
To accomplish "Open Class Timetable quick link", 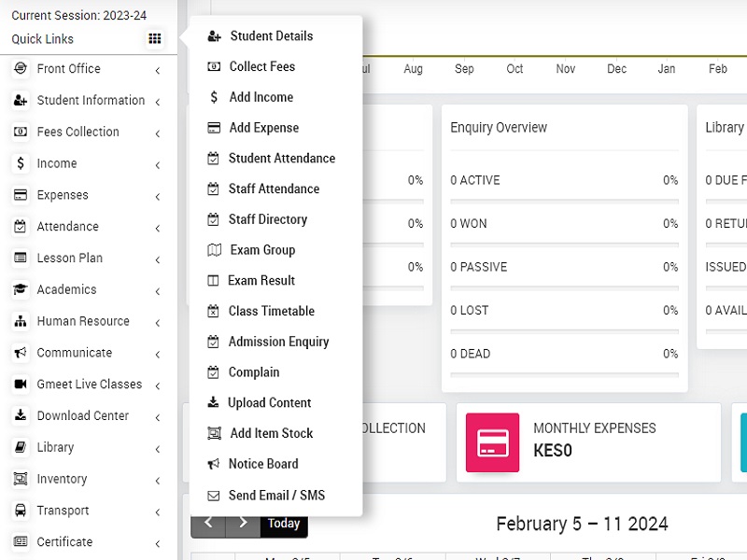I will coord(271,311).
